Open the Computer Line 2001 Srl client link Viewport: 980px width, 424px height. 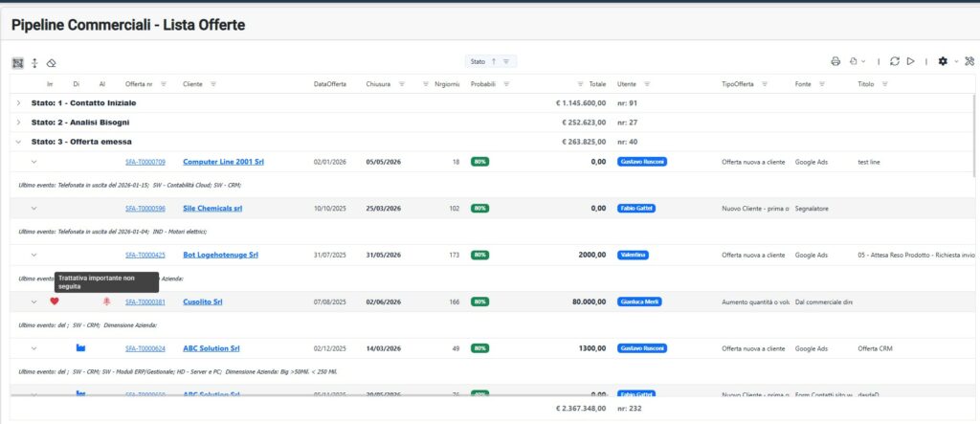click(x=221, y=162)
